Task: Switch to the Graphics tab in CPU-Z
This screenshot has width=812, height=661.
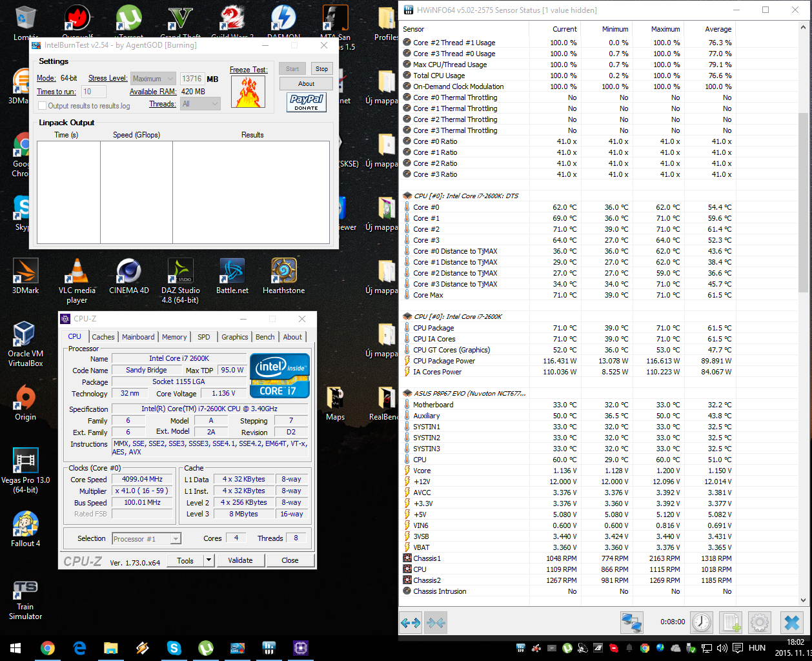Action: (235, 337)
